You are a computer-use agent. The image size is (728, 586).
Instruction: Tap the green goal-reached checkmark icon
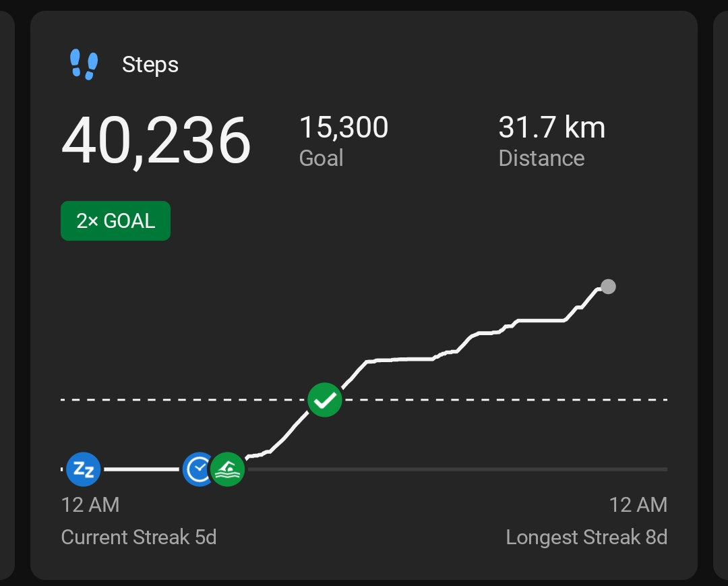point(325,400)
